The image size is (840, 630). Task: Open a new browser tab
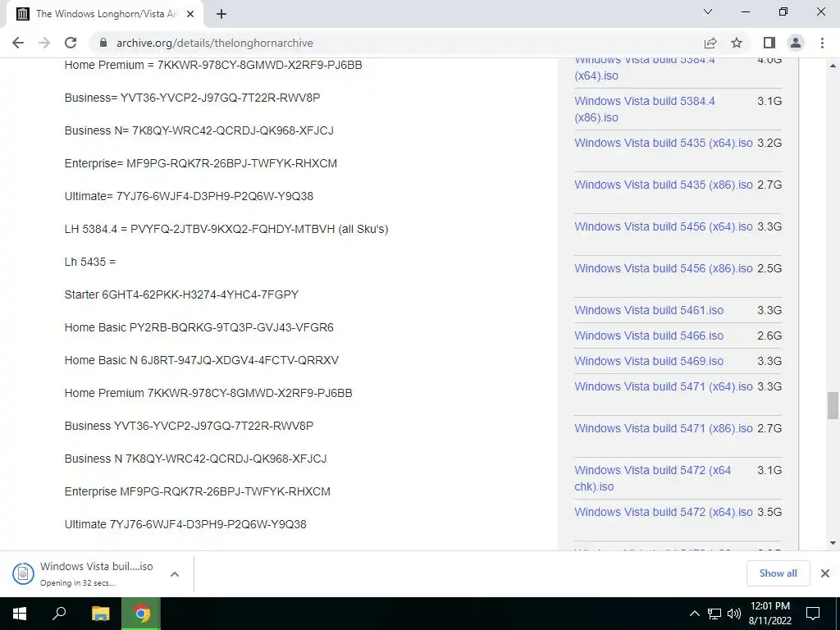tap(221, 14)
